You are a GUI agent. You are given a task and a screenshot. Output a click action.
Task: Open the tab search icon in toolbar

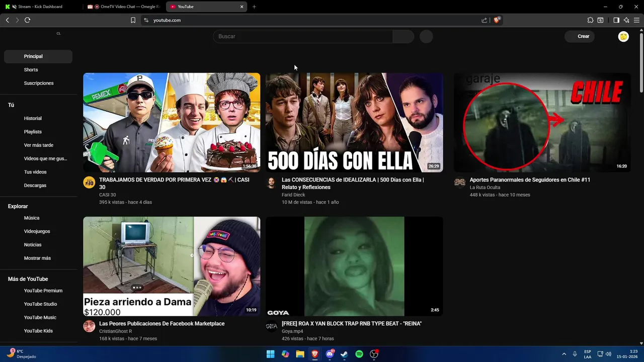click(x=600, y=20)
